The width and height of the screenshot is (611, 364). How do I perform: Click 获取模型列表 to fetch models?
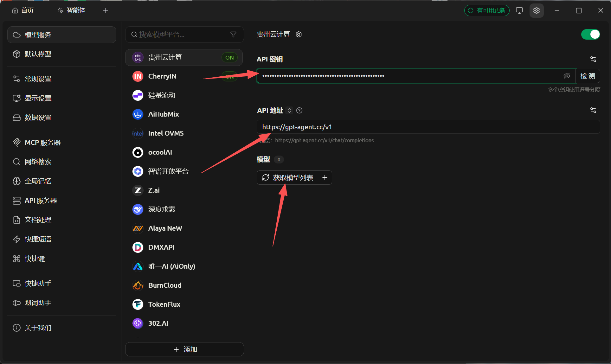click(x=287, y=178)
